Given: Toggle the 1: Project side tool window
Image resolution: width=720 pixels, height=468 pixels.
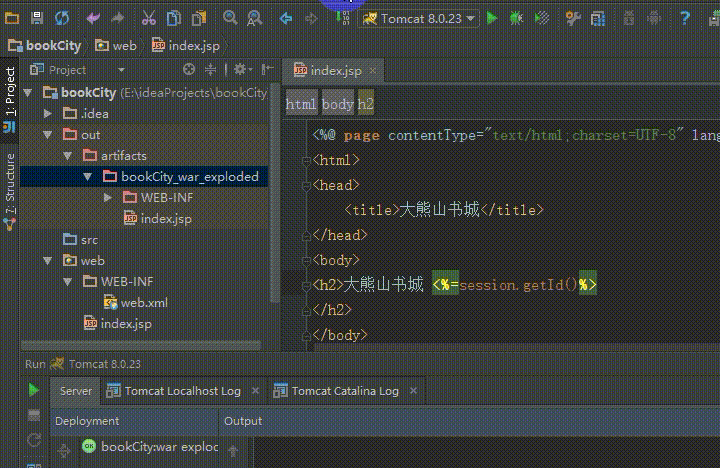Looking at the screenshot, I should [x=10, y=99].
